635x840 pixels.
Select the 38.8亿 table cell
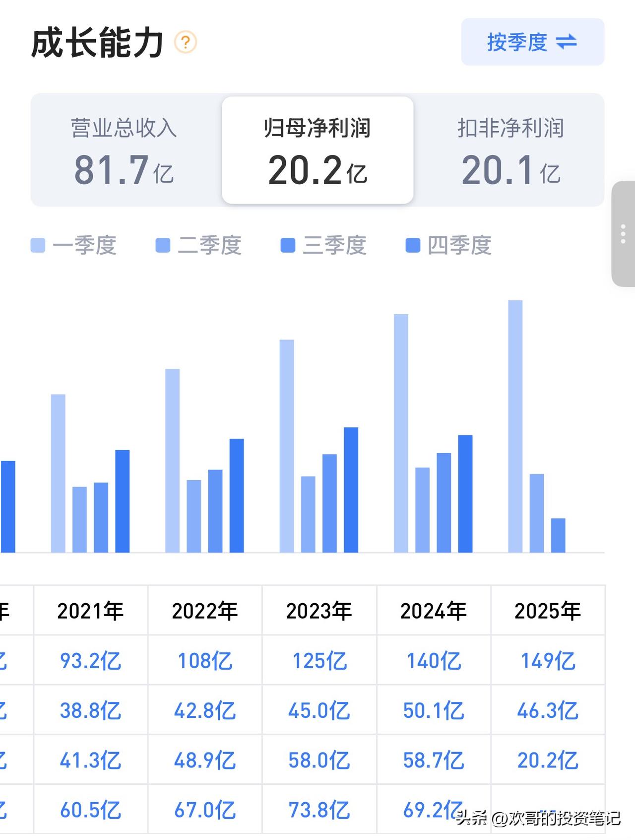[91, 710]
